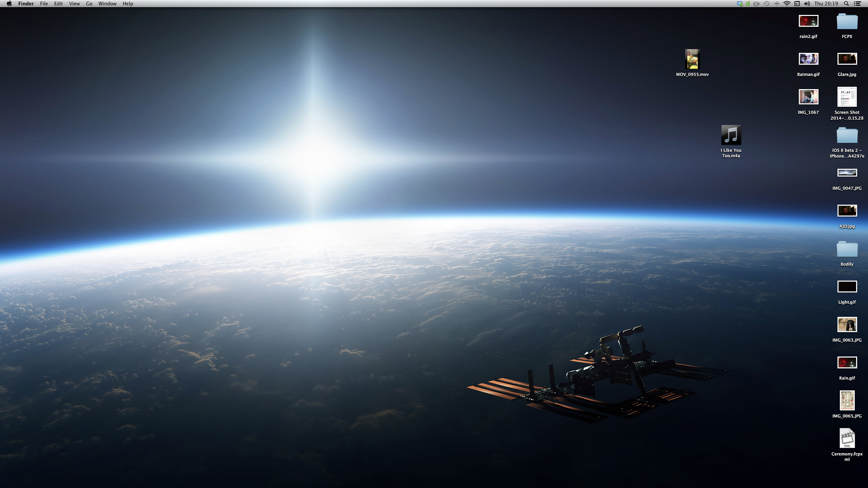Select the Batman.gif thumbnail
The height and width of the screenshot is (488, 868).
(x=808, y=59)
